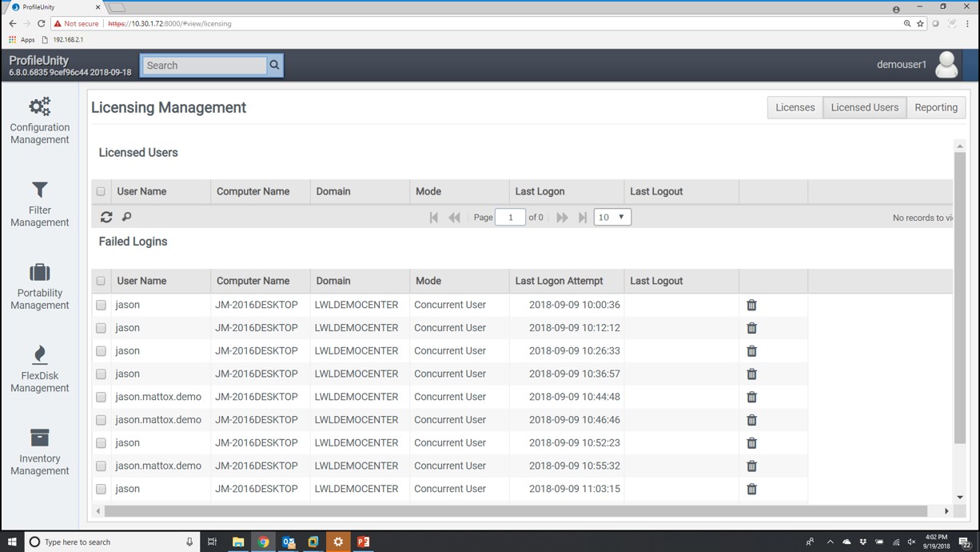Open the page size dropdown showing 10

(x=612, y=217)
